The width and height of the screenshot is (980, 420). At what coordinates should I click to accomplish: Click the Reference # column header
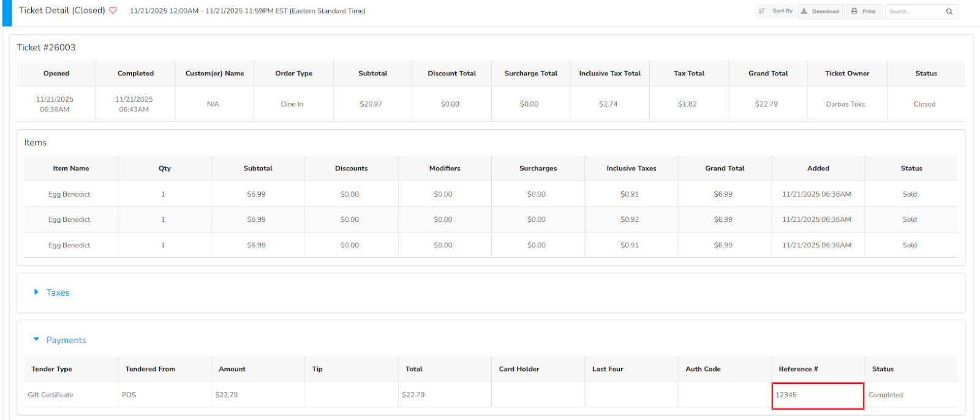click(x=798, y=369)
